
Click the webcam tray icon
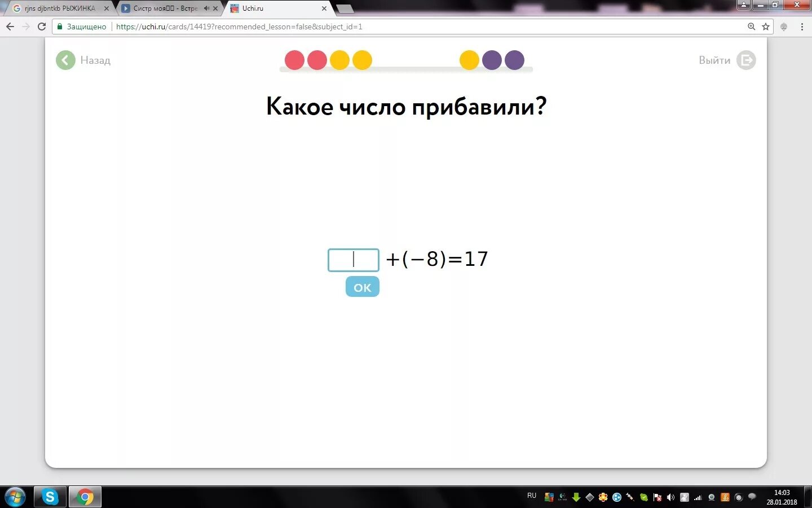pos(712,497)
